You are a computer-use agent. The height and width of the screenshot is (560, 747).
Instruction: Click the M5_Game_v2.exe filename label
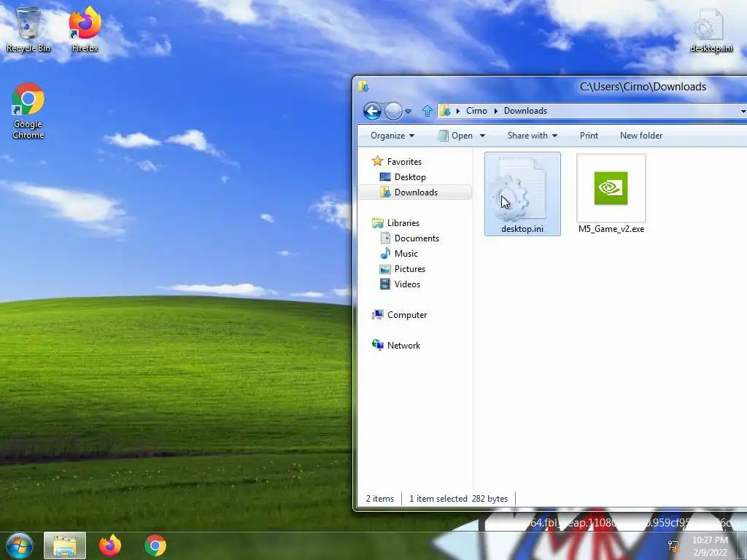pos(611,229)
